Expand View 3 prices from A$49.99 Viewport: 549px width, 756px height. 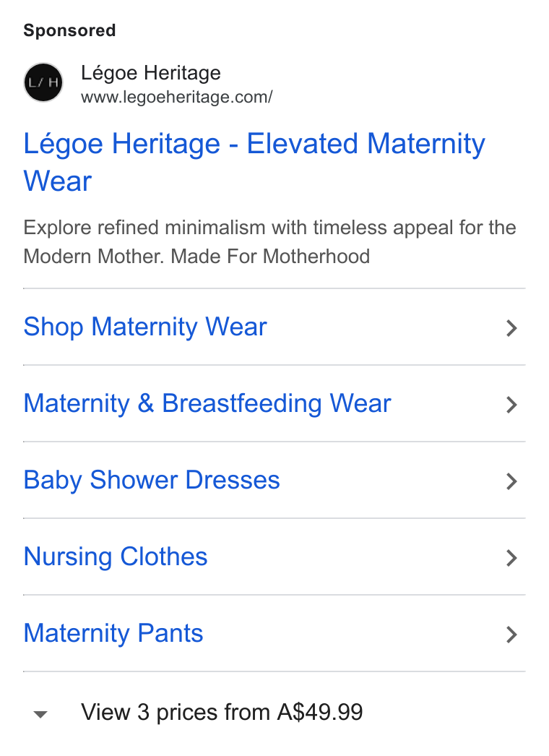point(222,712)
